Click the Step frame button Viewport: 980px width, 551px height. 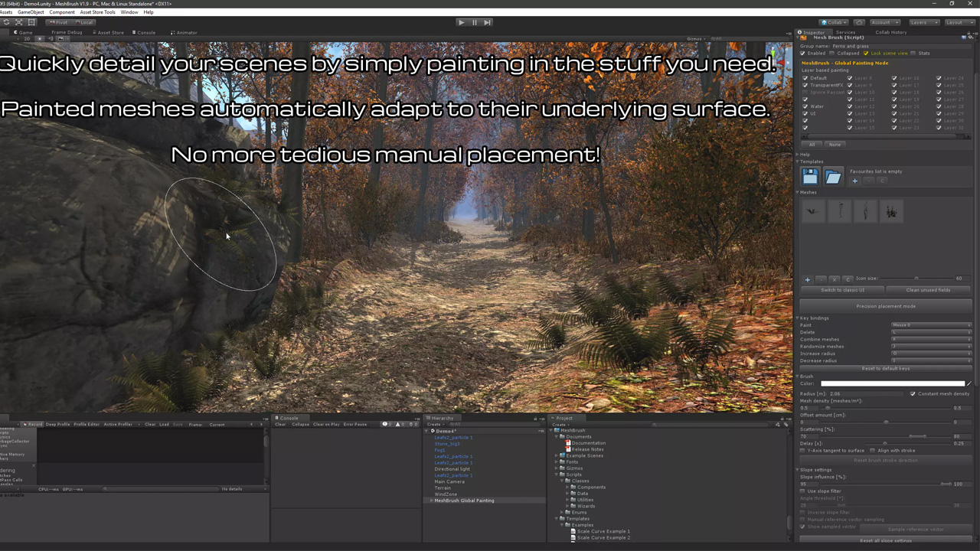(487, 22)
